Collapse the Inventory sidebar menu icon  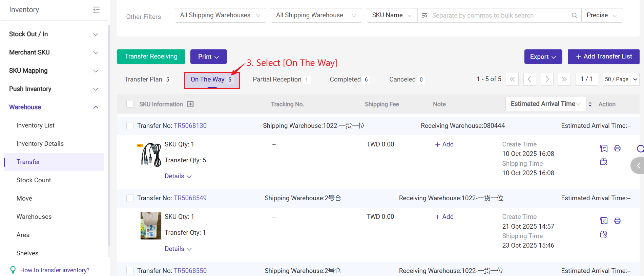[96, 10]
